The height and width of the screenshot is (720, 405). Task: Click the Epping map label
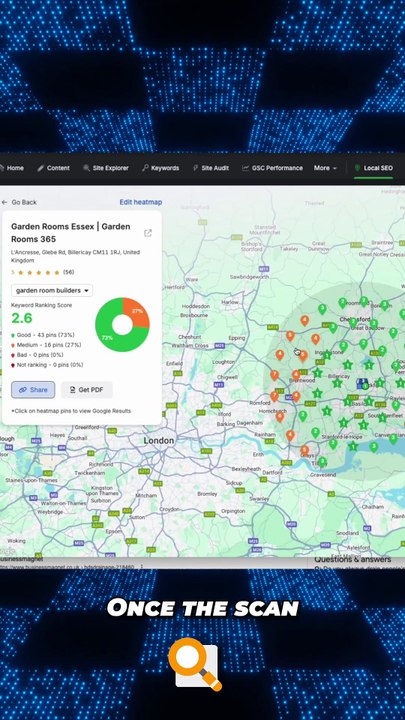click(x=237, y=338)
